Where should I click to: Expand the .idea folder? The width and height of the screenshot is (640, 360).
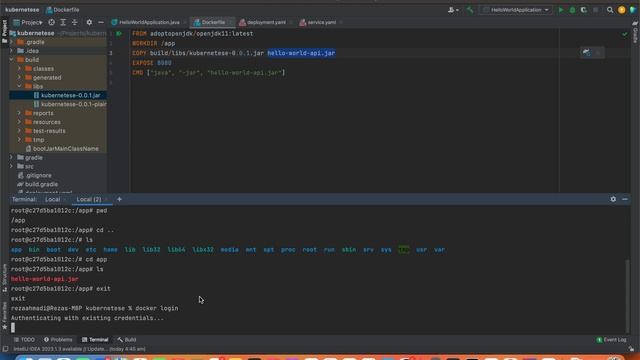click(11, 51)
